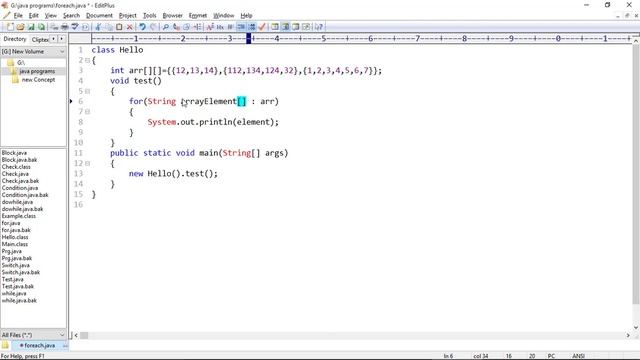Collapse the code fold at line 2
The image size is (640, 360).
click(87, 60)
